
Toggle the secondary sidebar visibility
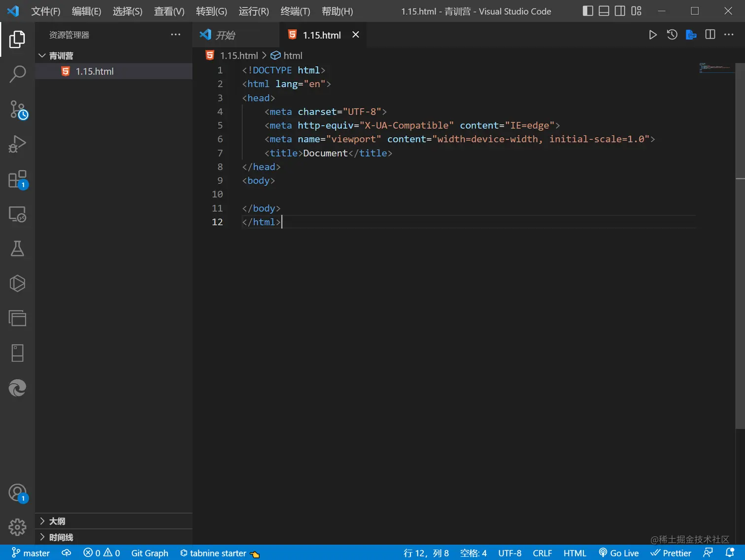[x=620, y=11]
